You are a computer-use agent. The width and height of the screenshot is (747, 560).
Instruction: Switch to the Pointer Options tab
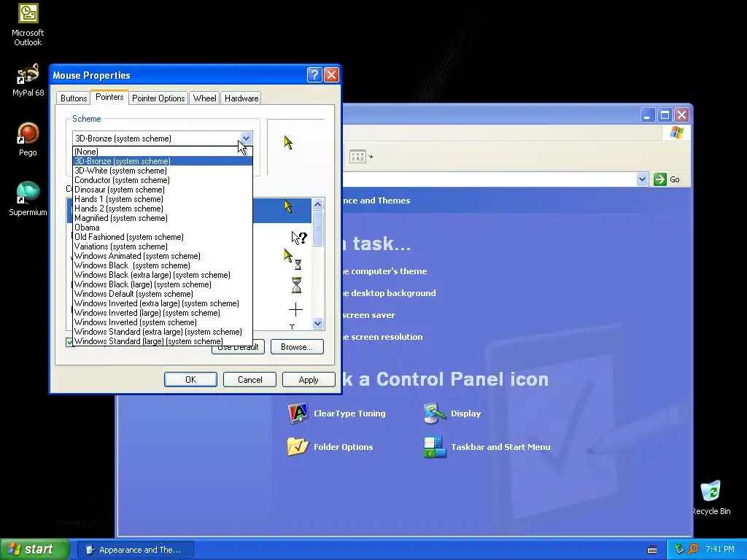pyautogui.click(x=158, y=98)
